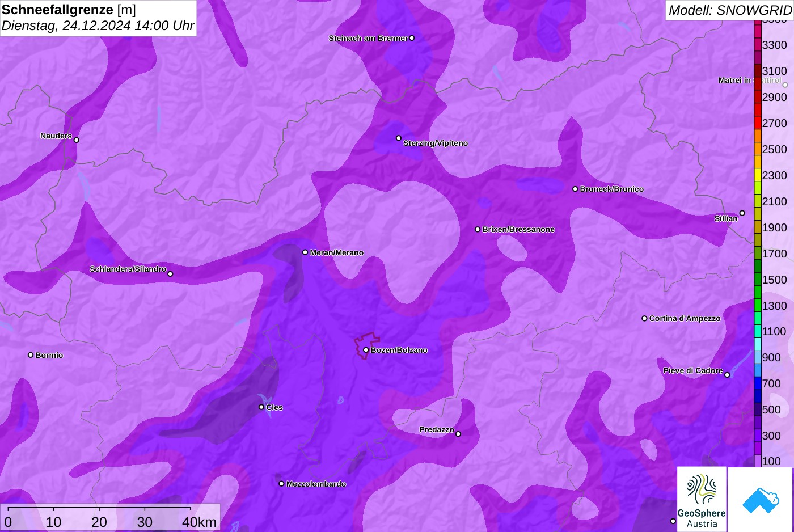Click the blue cloud arrow logo

[761, 500]
